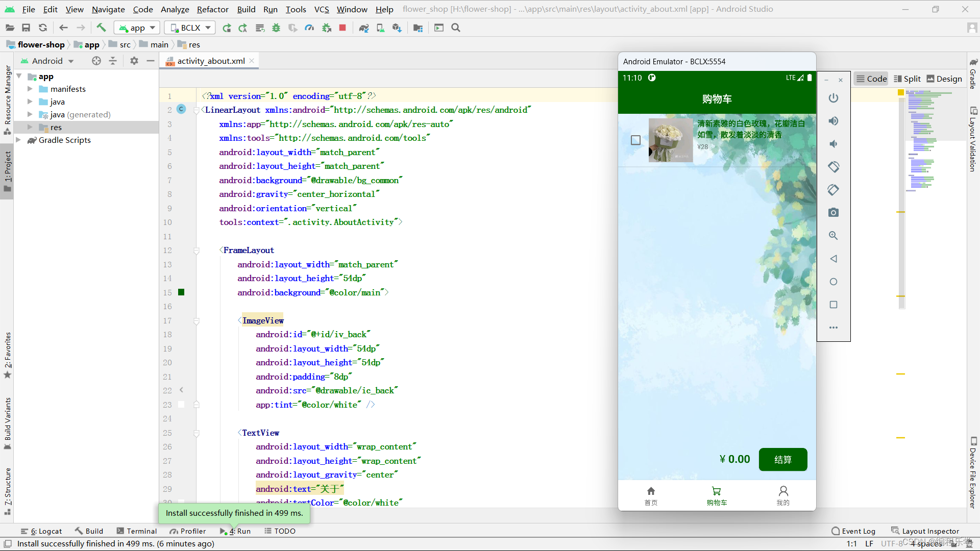Open the Resource Manager side panel
This screenshot has width=980, height=551.
pyautogui.click(x=7, y=99)
